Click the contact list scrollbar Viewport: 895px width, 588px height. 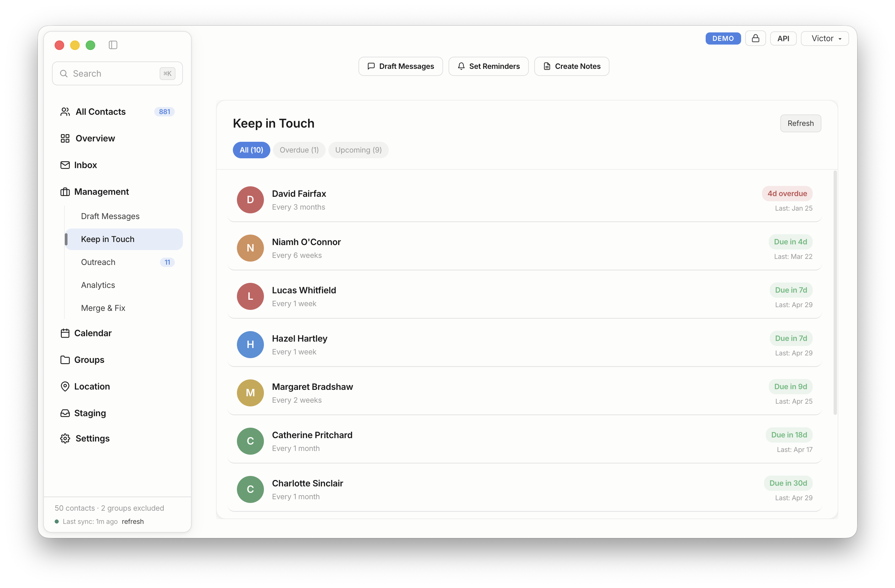pos(835,293)
